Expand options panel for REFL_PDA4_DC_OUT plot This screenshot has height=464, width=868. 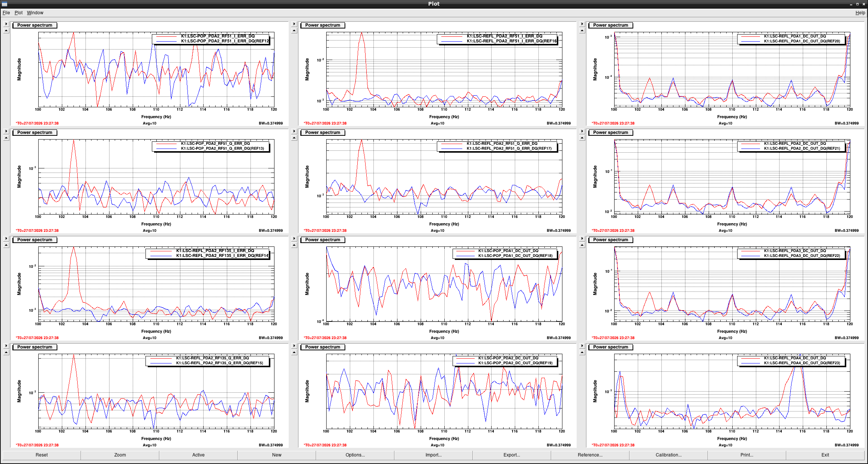click(582, 346)
